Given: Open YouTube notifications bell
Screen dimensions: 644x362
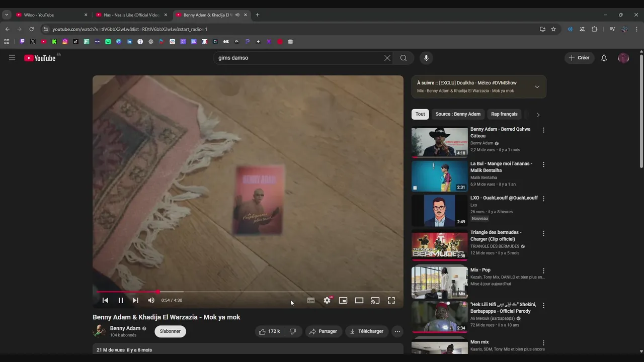Looking at the screenshot, I should pos(604,58).
